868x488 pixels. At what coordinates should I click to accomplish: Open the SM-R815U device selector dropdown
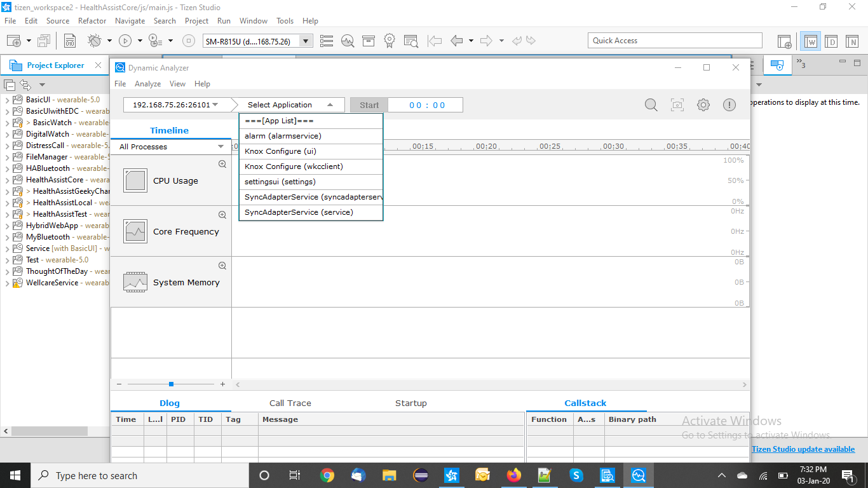click(306, 41)
